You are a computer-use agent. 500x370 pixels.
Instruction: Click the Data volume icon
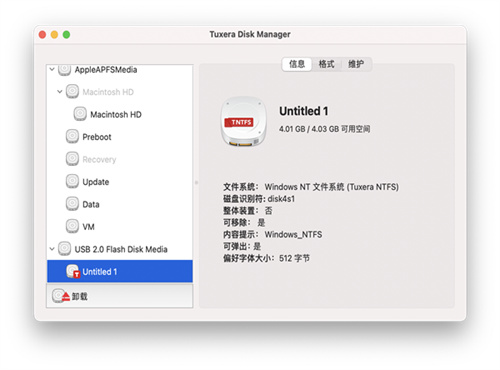pyautogui.click(x=72, y=204)
